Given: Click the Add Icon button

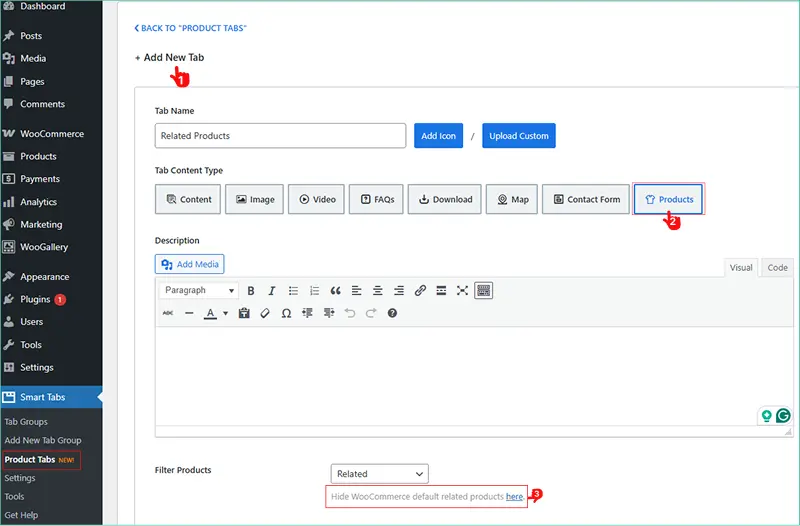Looking at the screenshot, I should [x=438, y=136].
